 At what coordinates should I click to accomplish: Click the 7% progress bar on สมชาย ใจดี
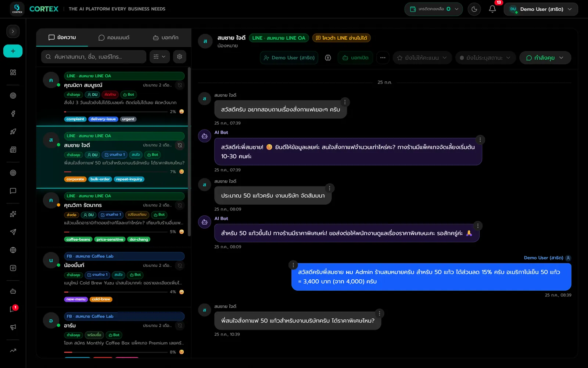[115, 172]
